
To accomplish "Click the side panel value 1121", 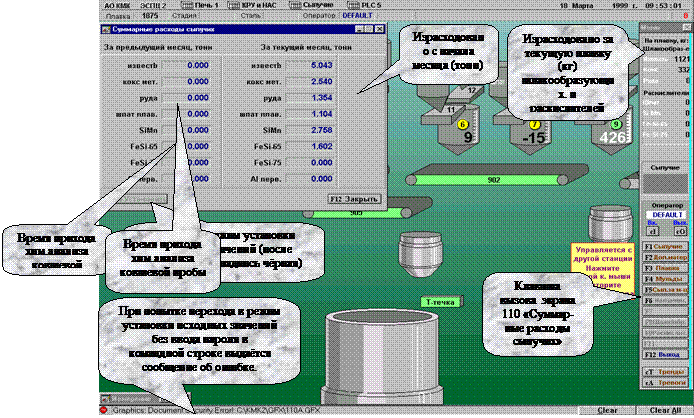I will [682, 59].
